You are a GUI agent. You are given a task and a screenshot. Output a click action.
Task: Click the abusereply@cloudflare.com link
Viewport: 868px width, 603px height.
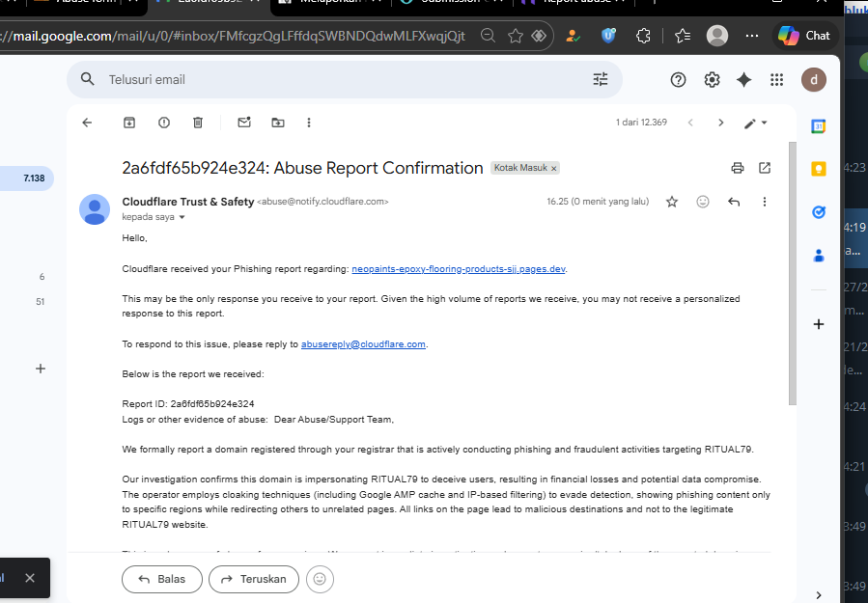point(363,344)
